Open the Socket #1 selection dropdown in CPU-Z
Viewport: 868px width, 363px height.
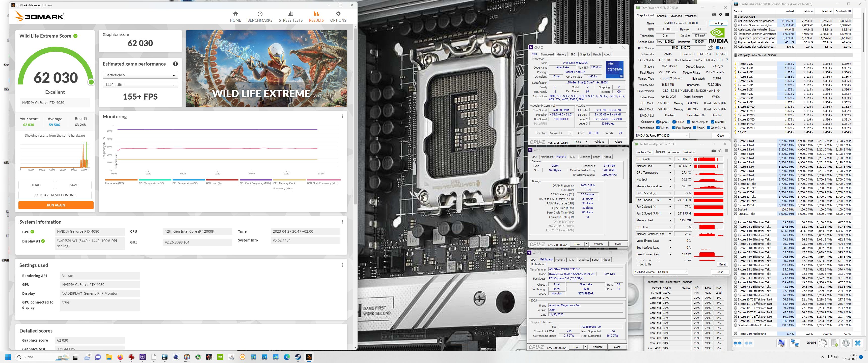point(560,133)
